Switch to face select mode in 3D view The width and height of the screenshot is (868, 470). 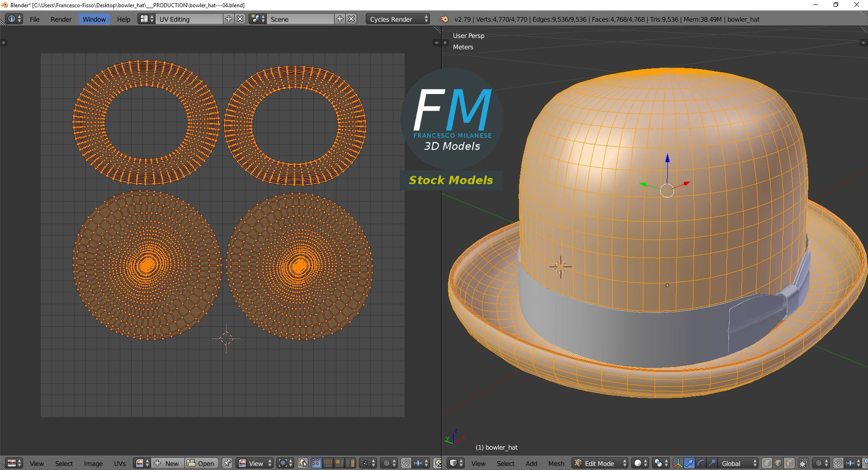[x=789, y=463]
